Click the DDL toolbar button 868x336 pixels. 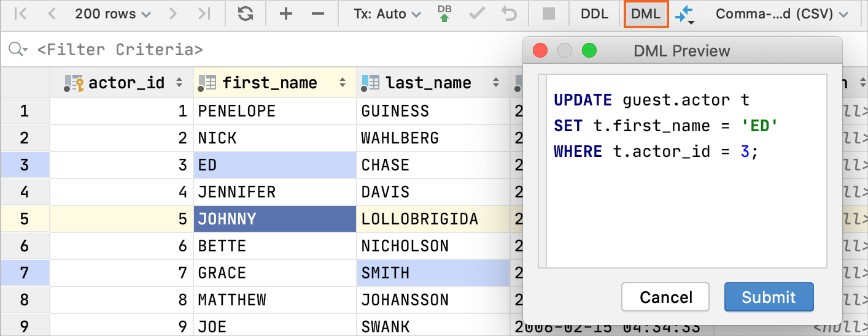coord(594,14)
